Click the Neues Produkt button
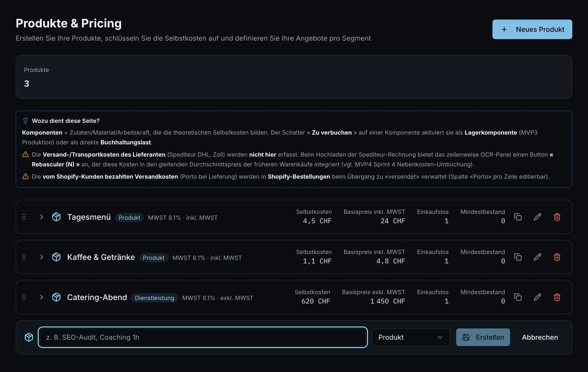Viewport: 588px width, 372px height. point(532,29)
